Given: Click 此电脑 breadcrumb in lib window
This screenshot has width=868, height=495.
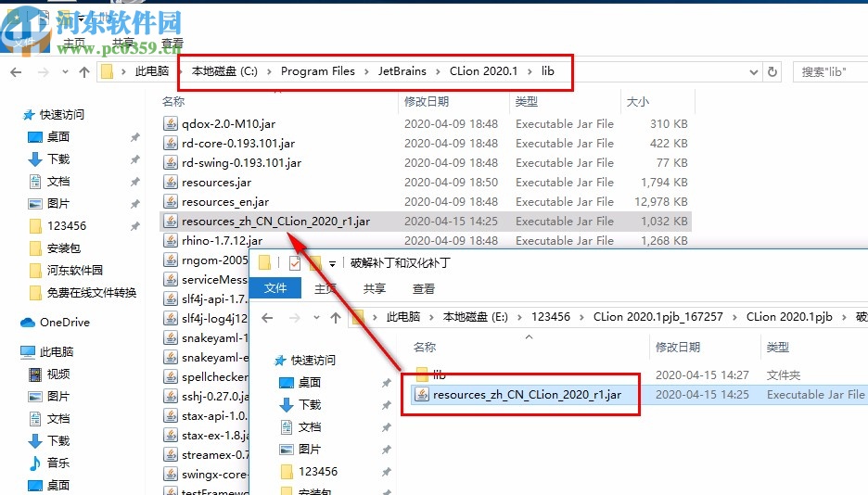Looking at the screenshot, I should coord(152,71).
